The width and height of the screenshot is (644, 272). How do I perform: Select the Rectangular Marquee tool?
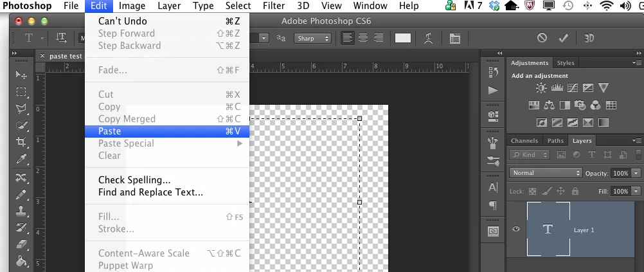pyautogui.click(x=21, y=91)
